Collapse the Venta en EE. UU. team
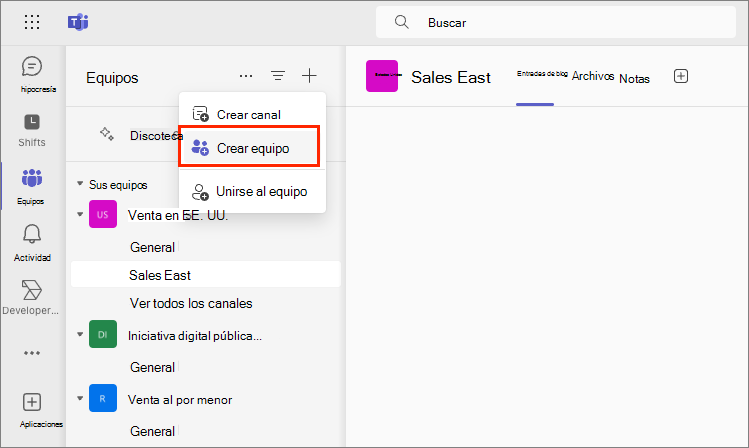 click(x=80, y=214)
